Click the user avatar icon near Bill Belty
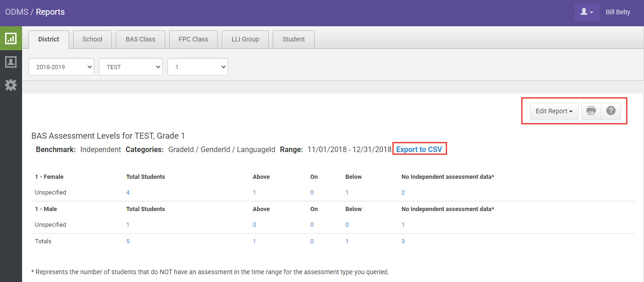This screenshot has height=282, width=644. tap(586, 12)
